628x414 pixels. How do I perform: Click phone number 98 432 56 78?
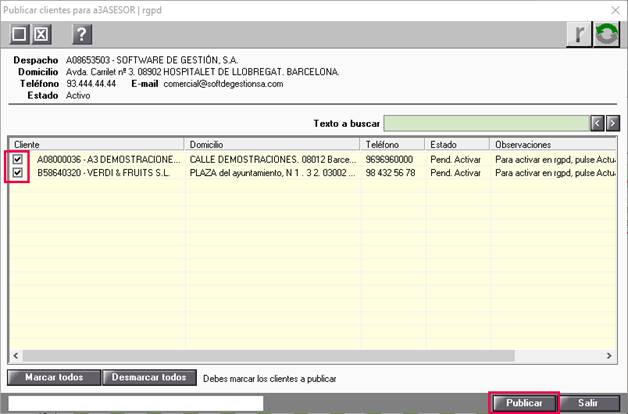(x=390, y=173)
